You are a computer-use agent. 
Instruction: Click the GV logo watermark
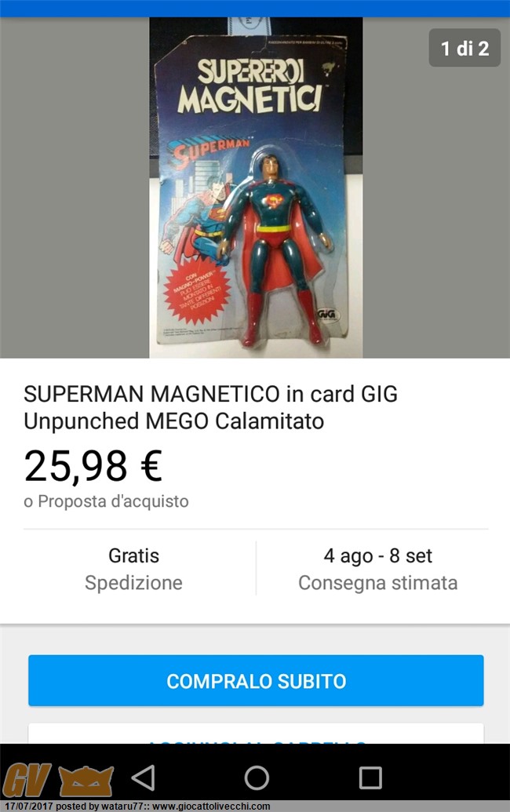27,780
